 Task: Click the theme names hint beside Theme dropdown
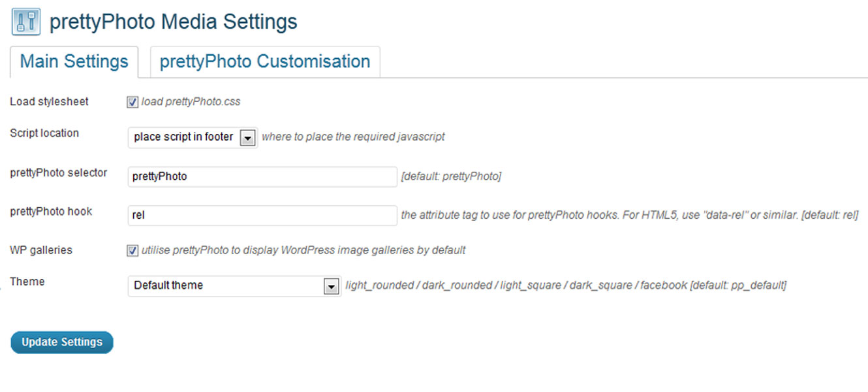[565, 286]
